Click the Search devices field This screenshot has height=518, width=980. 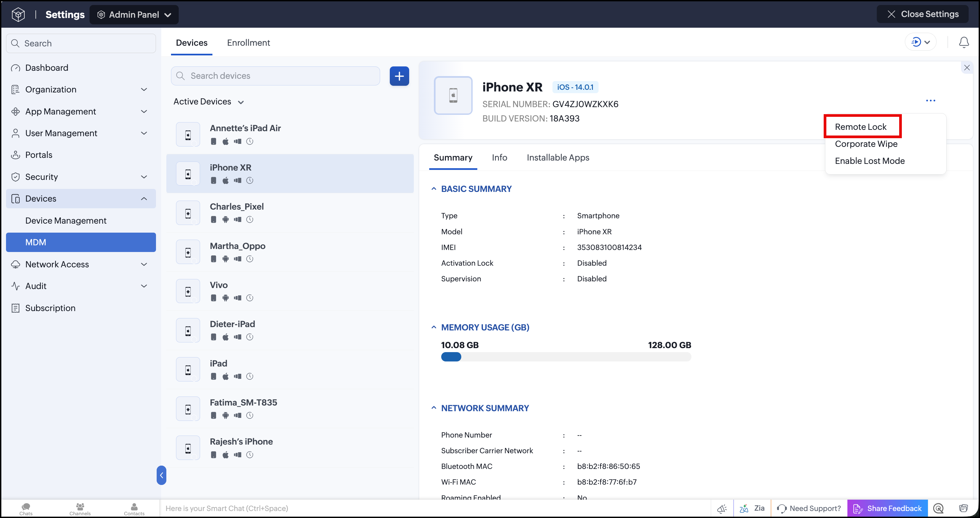(x=276, y=76)
